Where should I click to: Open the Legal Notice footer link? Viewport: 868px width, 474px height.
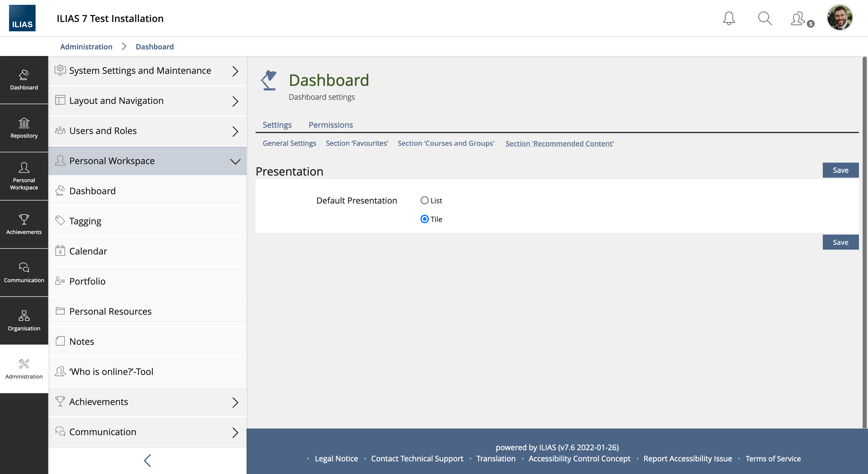pos(336,459)
